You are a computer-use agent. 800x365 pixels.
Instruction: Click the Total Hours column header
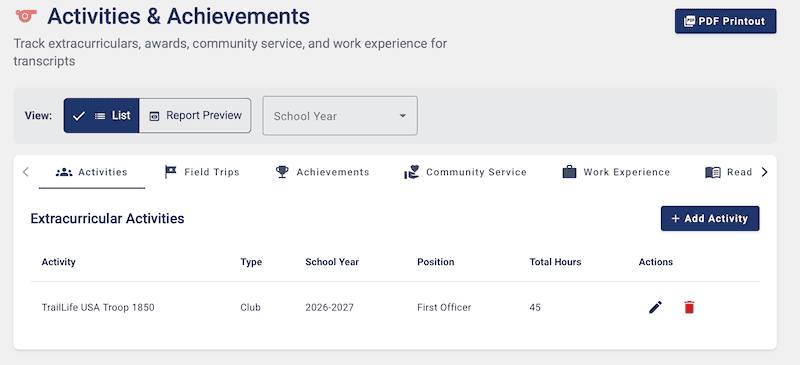(x=555, y=262)
